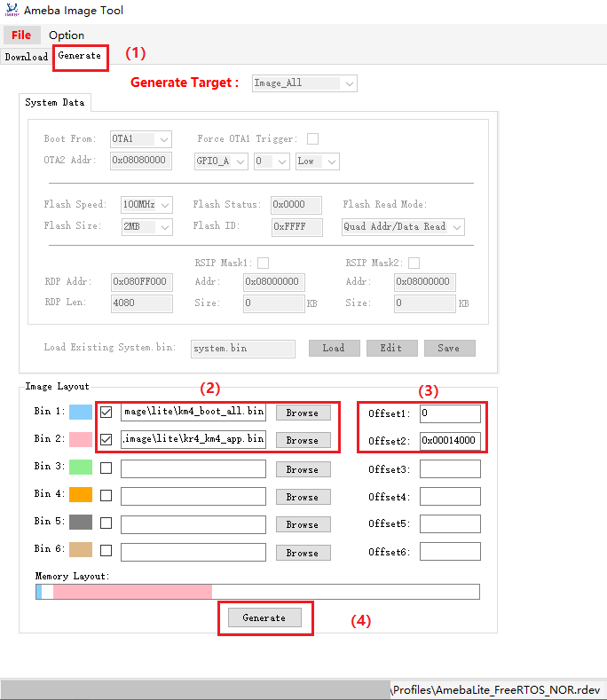Click the Ameba Image Tool title icon
Viewport: 607px width, 700px height.
point(11,11)
